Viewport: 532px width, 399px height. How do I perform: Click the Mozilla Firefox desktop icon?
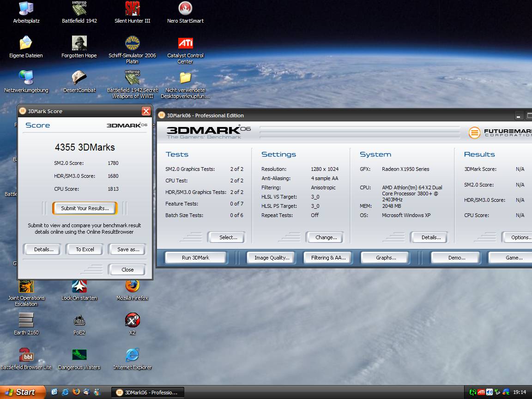point(133,291)
